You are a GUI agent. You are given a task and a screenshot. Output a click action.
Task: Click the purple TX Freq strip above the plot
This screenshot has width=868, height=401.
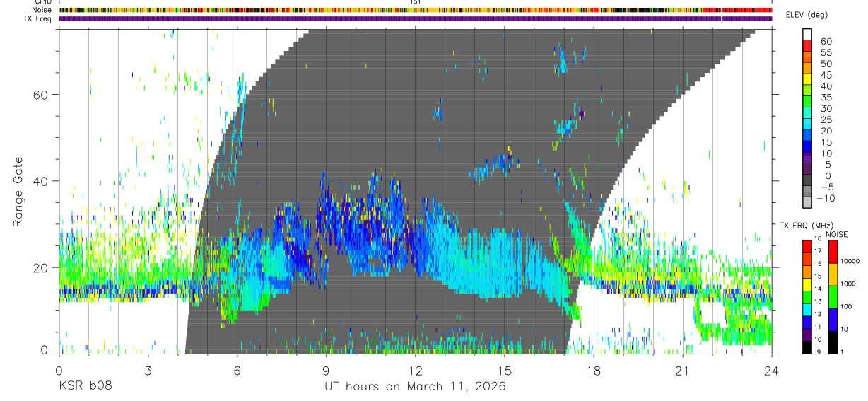pyautogui.click(x=416, y=18)
